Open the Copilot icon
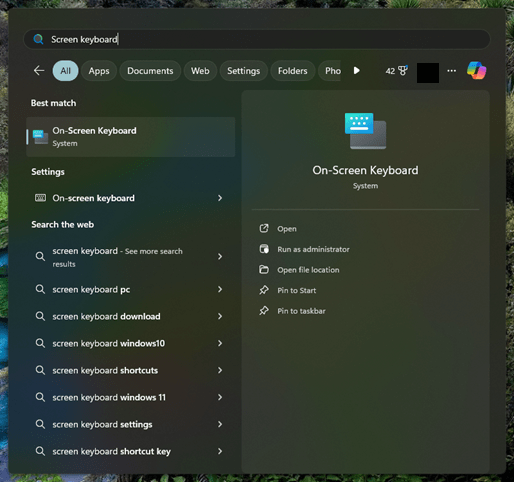 (476, 70)
